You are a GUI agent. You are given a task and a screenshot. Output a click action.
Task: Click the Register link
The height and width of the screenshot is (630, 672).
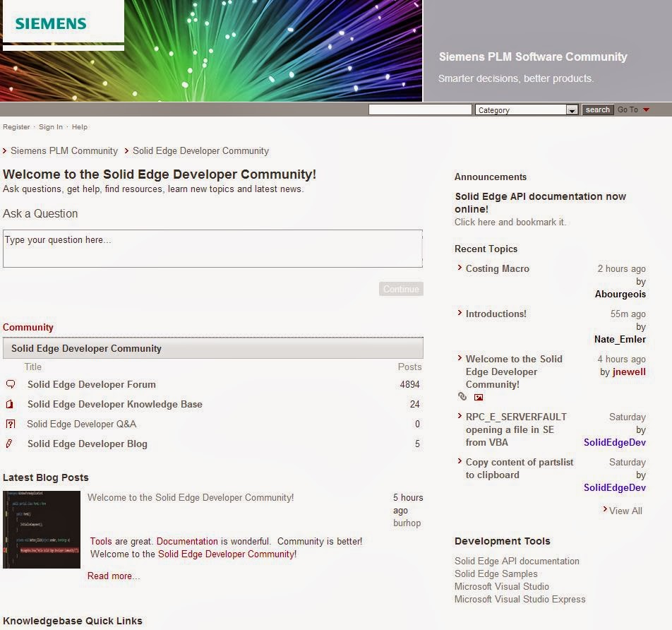(16, 127)
